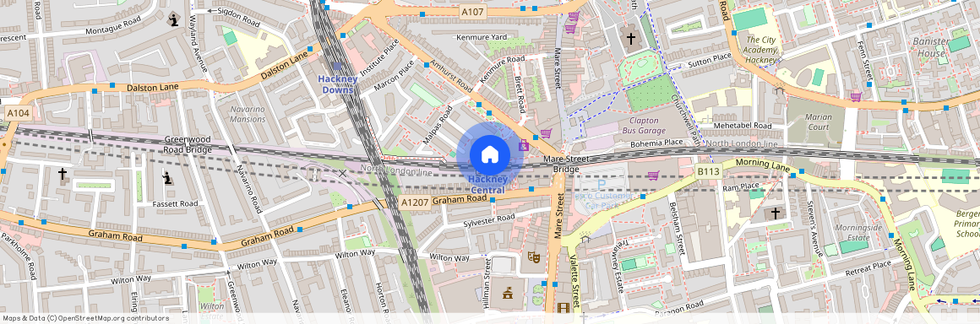Click the Malpas Road label

(x=437, y=125)
